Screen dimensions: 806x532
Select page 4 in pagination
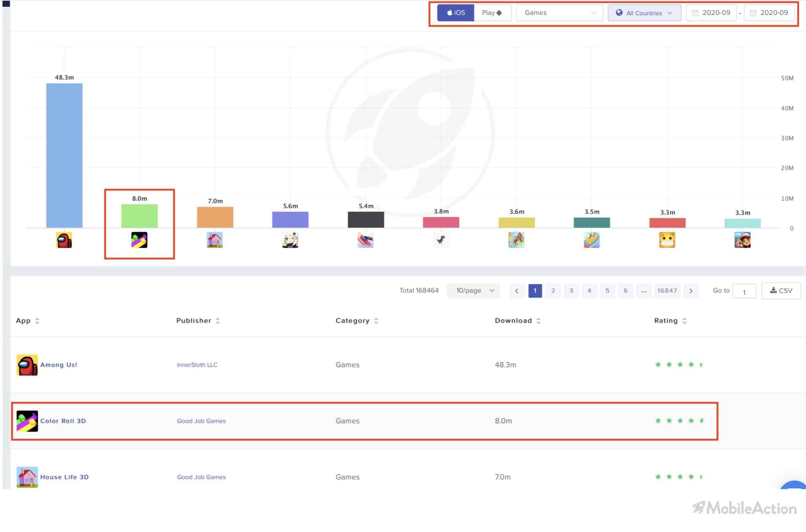coord(589,291)
